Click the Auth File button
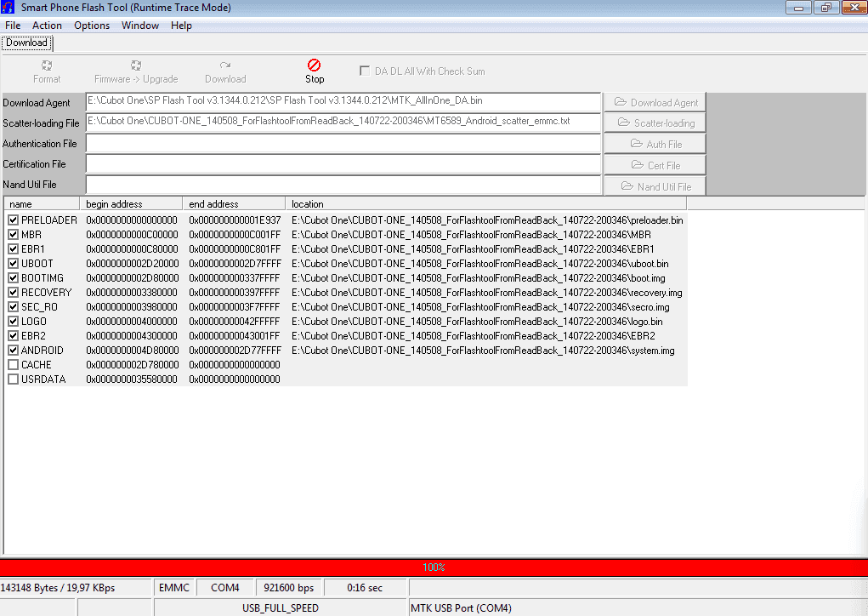The height and width of the screenshot is (616, 868). [655, 144]
